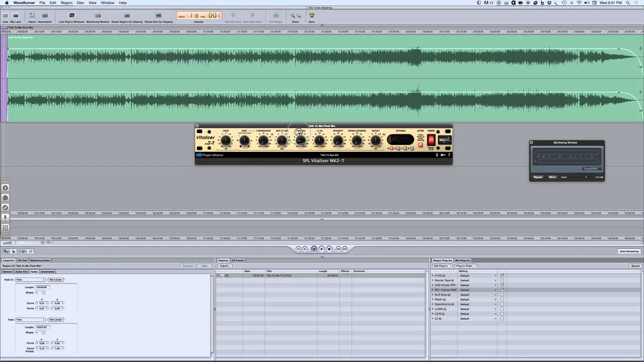Open Spotlight search in the menu bar
Image resolution: width=644 pixels, height=362 pixels.
(x=628, y=3)
